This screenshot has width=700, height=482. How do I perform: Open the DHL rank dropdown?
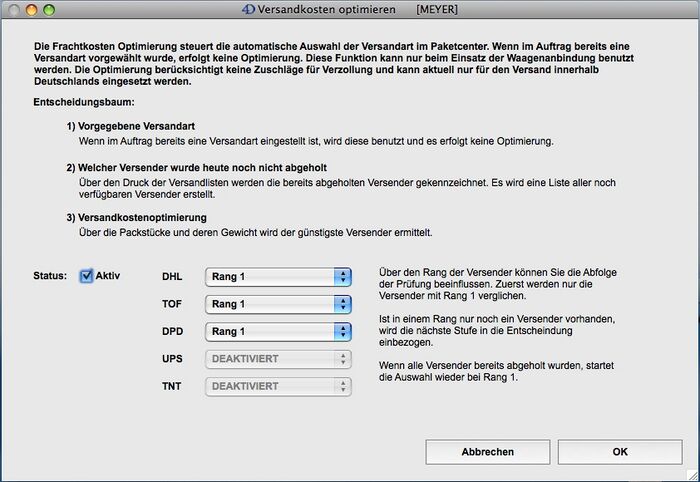278,277
